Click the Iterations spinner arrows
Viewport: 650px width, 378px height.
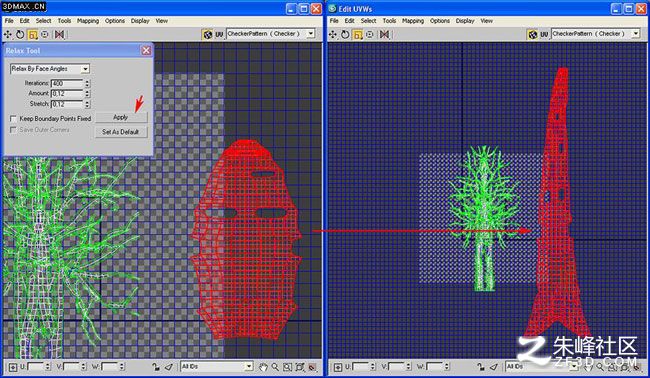pyautogui.click(x=87, y=83)
